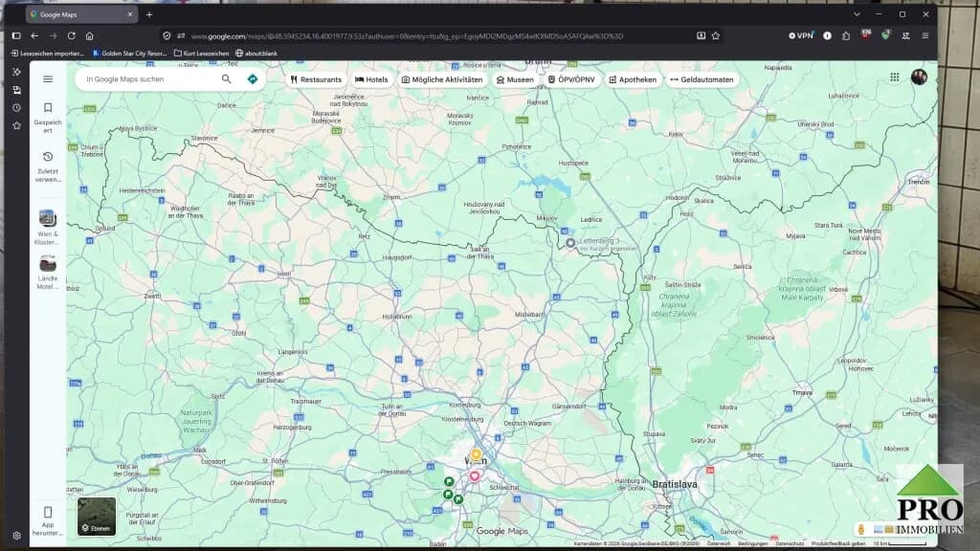Click the yellow star pin in Wien
The width and height of the screenshot is (980, 551).
click(477, 454)
